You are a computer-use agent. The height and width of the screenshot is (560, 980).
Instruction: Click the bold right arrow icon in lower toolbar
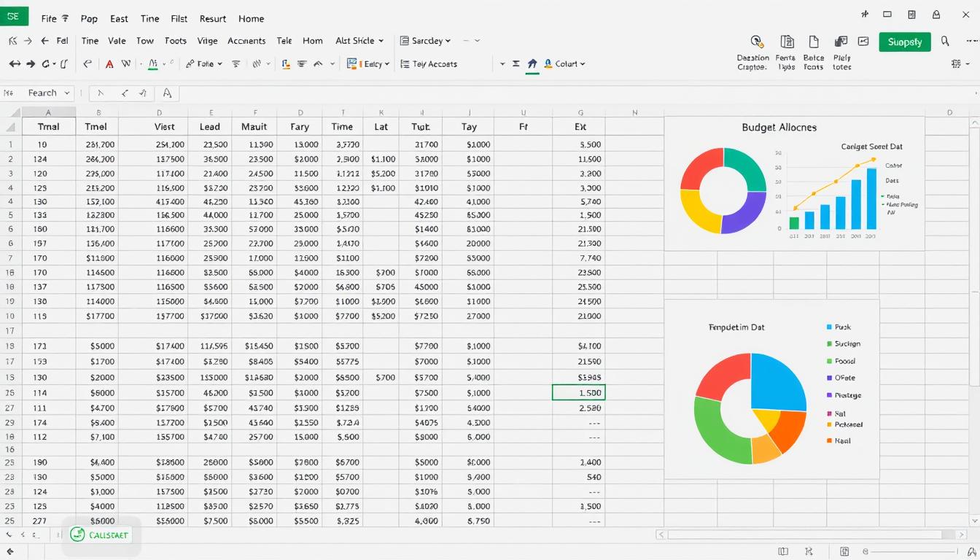click(x=31, y=64)
